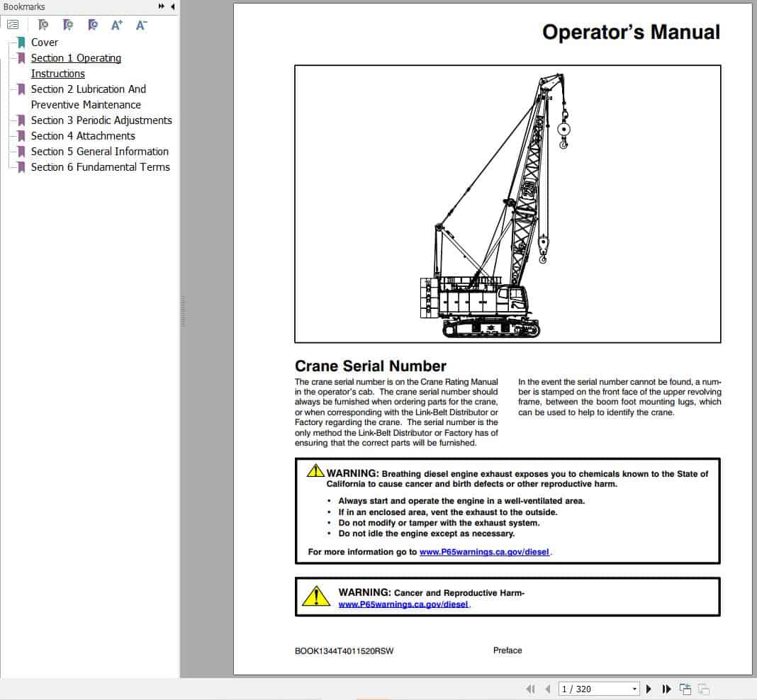The image size is (757, 700).
Task: Open the bookmarks options menu
Action: (x=13, y=23)
